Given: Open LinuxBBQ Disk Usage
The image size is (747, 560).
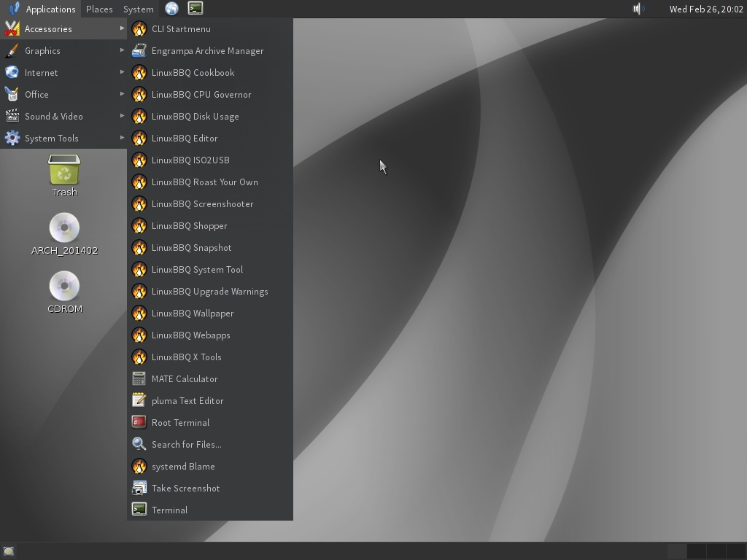Looking at the screenshot, I should pos(210,117).
